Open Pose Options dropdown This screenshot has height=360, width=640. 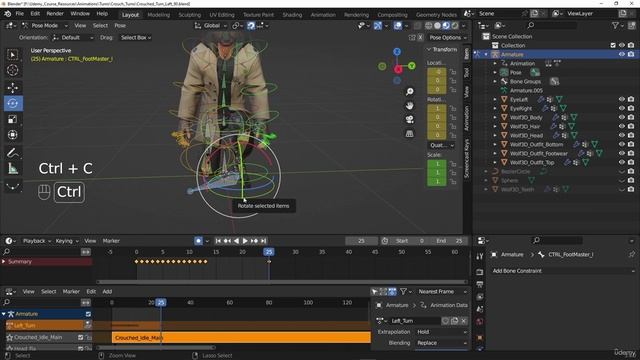pyautogui.click(x=447, y=38)
